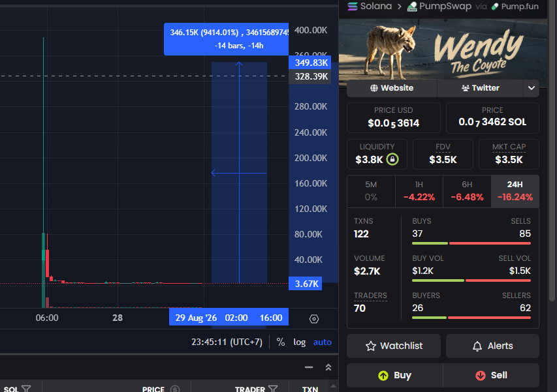
Task: Toggle auto scale on chart
Action: coord(322,342)
